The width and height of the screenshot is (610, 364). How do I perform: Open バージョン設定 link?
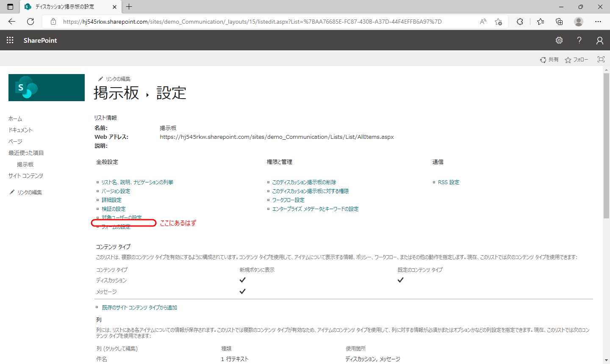click(116, 191)
